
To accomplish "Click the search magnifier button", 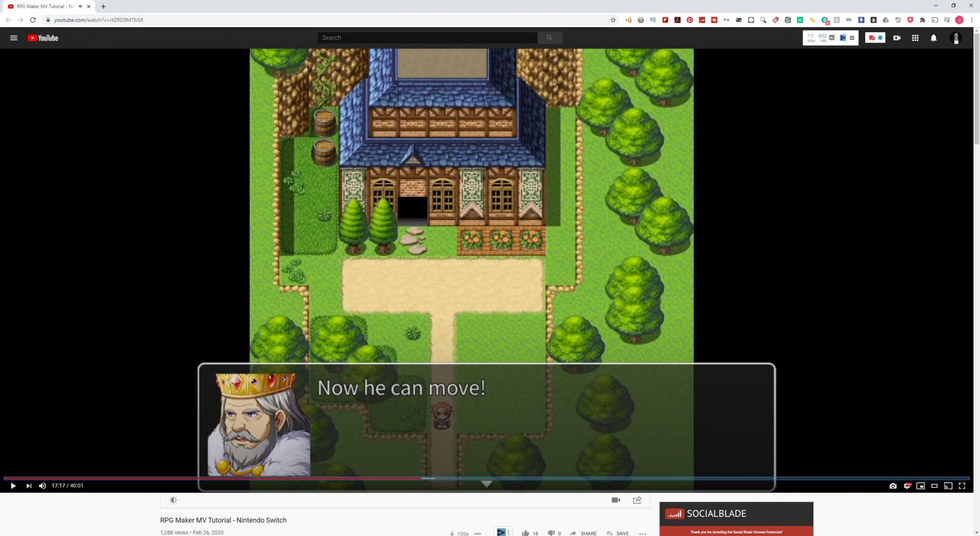I will [550, 38].
